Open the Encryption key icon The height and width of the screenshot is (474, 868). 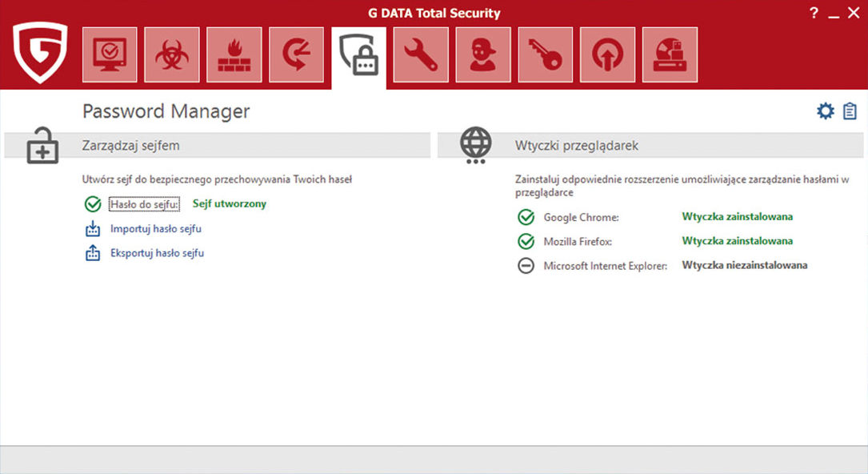(x=546, y=54)
